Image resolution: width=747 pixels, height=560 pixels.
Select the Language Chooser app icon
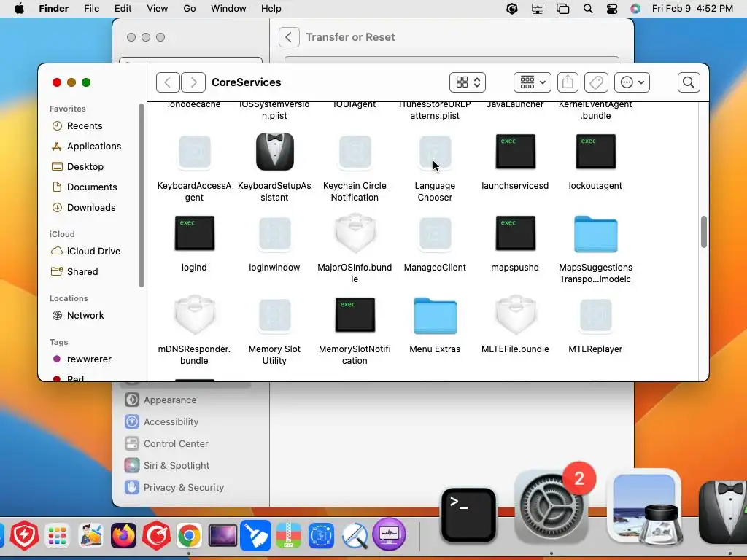pos(435,152)
